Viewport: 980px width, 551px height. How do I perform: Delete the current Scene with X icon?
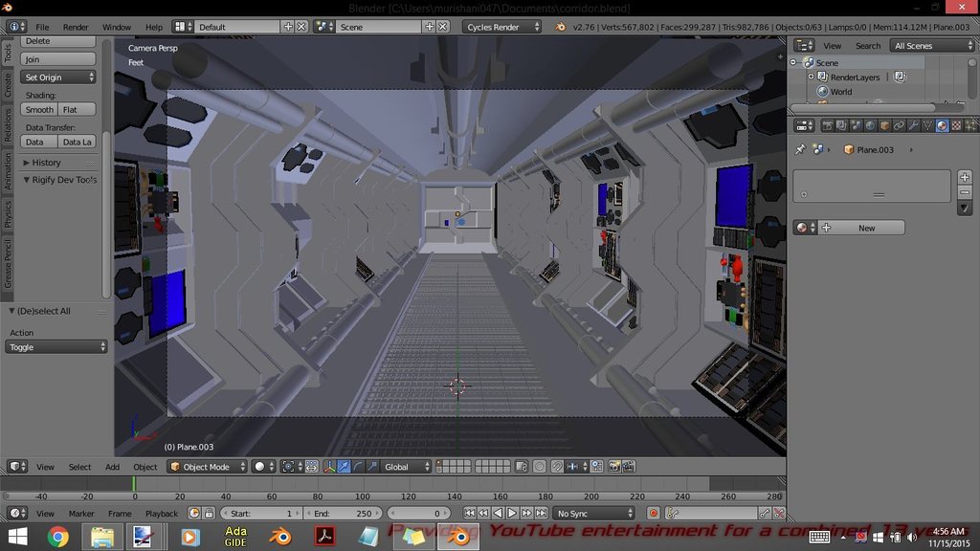(442, 26)
